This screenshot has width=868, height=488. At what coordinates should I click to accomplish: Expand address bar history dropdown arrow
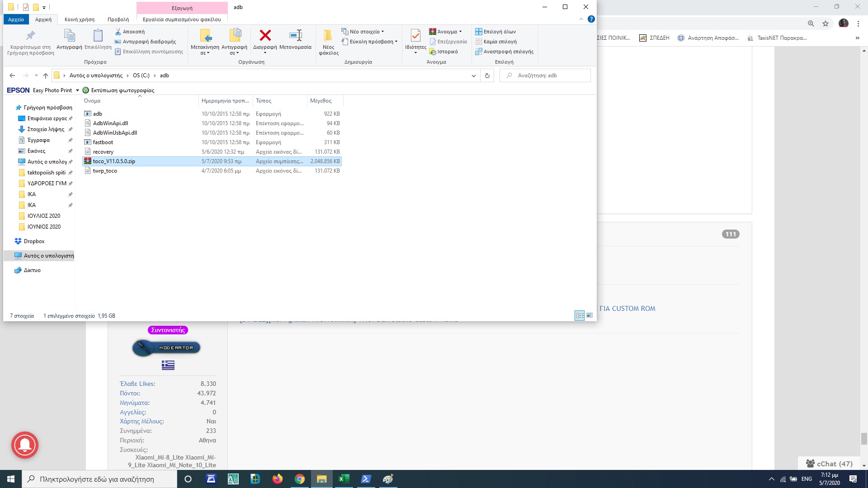pos(473,75)
